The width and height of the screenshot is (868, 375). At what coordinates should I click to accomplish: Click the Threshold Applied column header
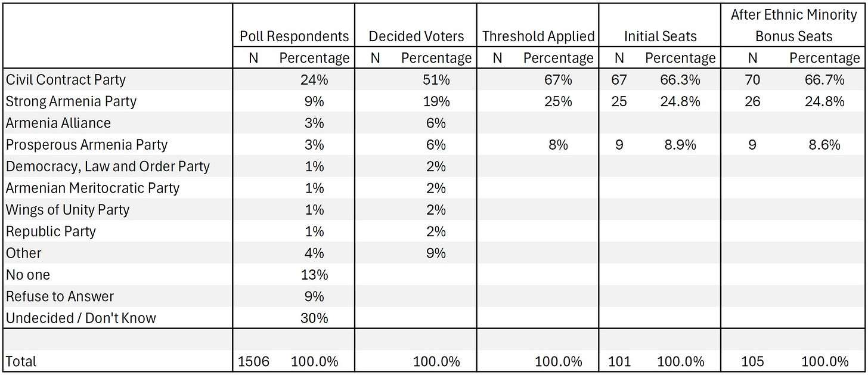(538, 36)
